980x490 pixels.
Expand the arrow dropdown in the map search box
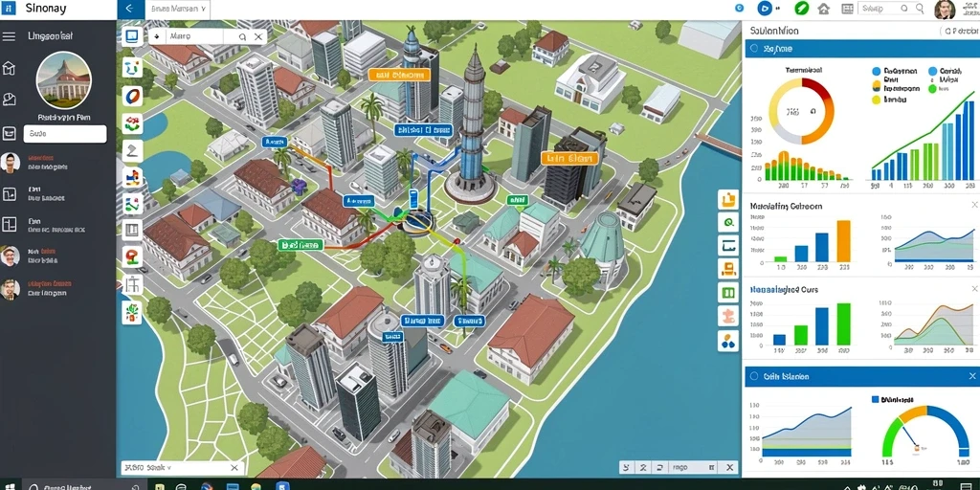point(156,36)
